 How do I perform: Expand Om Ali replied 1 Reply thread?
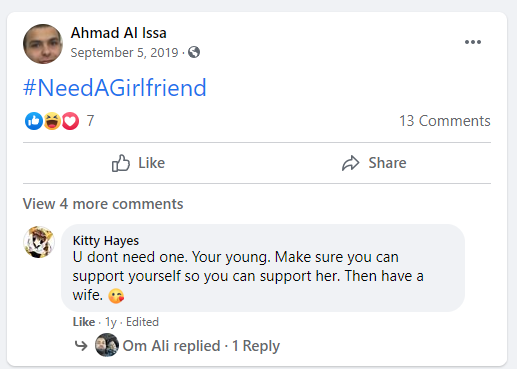point(201,346)
